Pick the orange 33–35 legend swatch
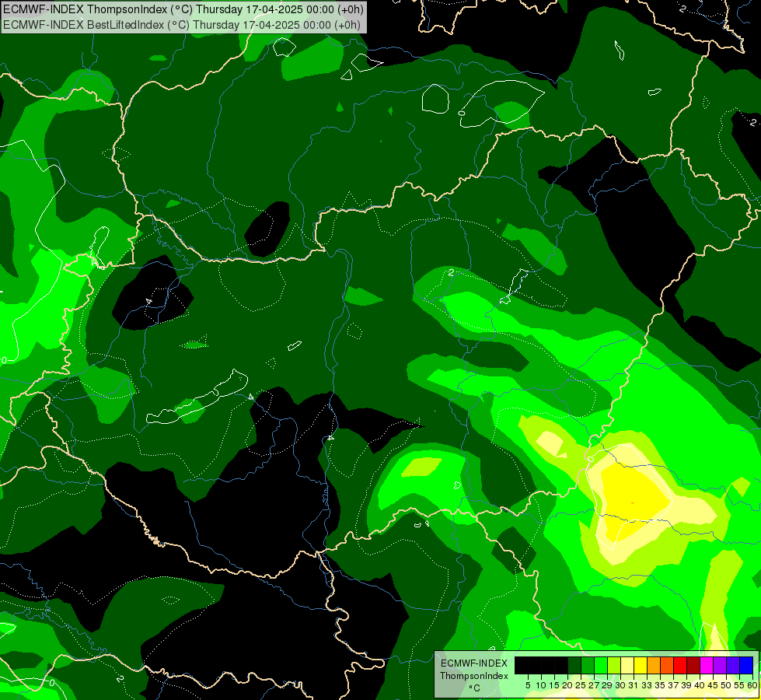This screenshot has width=761, height=700. coord(654,665)
